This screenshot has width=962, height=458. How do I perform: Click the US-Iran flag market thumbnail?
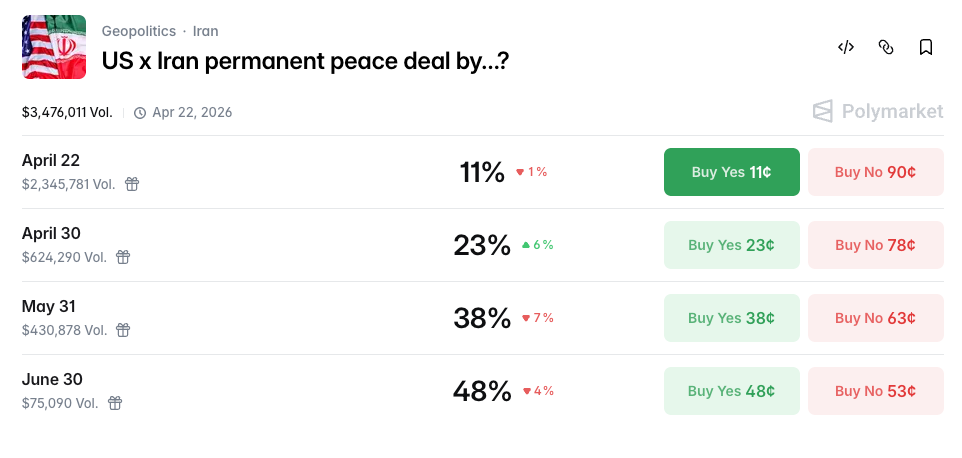tap(54, 47)
